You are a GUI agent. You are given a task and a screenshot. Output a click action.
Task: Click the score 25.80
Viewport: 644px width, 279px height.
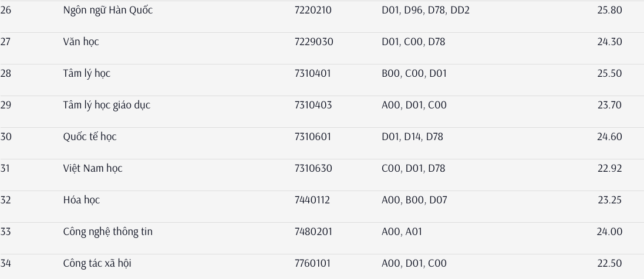coord(609,11)
